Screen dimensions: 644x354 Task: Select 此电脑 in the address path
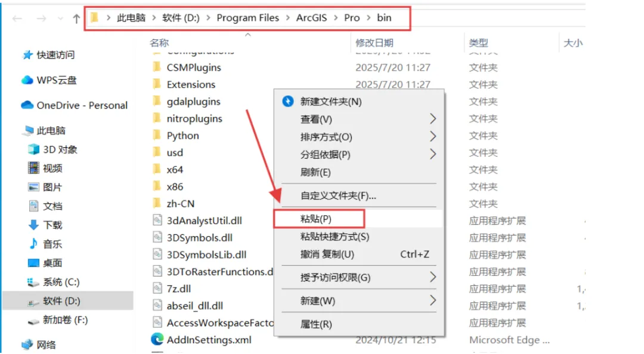131,18
